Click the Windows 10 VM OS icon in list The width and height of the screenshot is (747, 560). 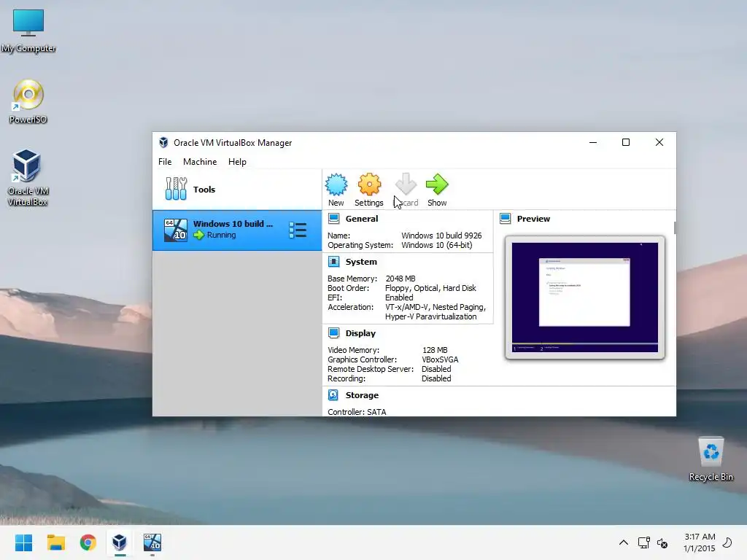tap(175, 230)
